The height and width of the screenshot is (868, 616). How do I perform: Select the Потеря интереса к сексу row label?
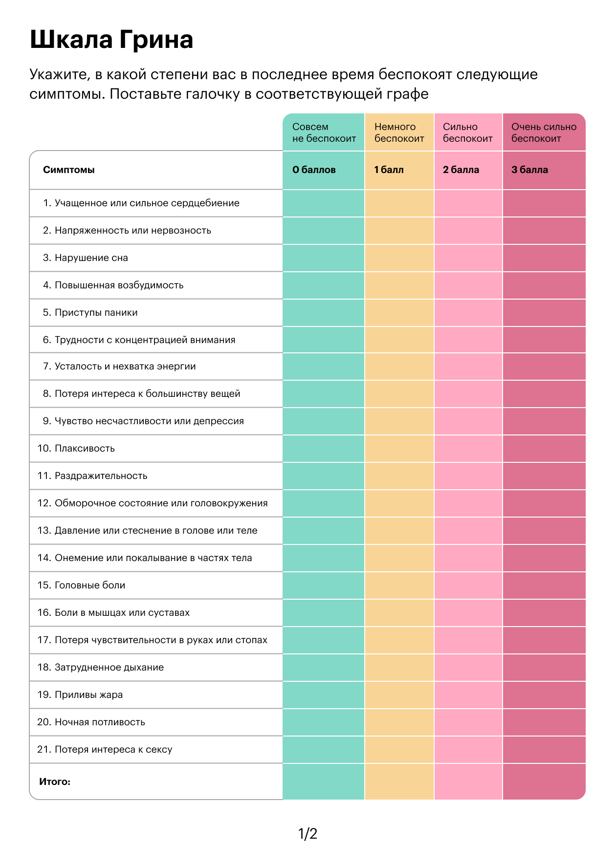(x=105, y=750)
